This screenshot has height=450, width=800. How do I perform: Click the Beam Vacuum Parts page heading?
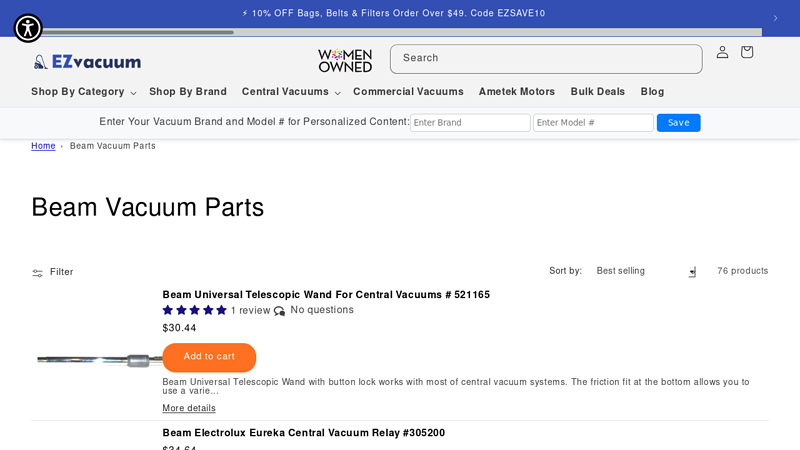(x=147, y=207)
